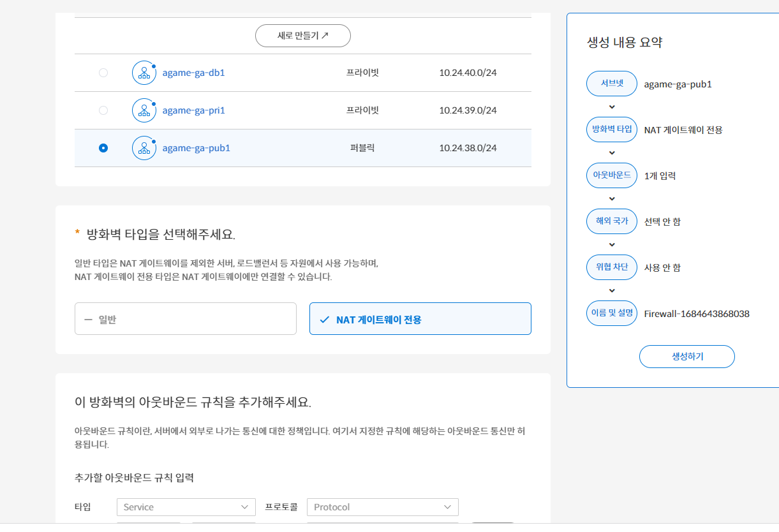Click the 사용 안 함 summary value
This screenshot has height=532, width=779.
pyautogui.click(x=662, y=268)
